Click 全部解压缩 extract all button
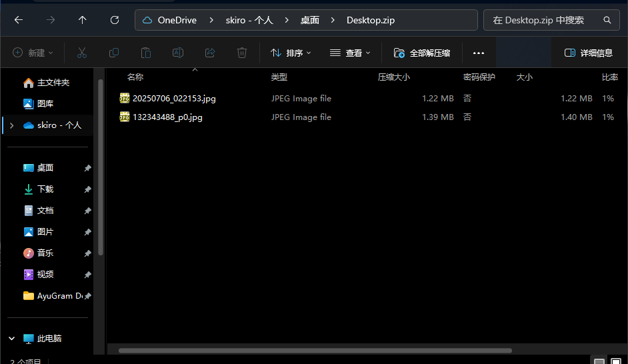Image resolution: width=628 pixels, height=364 pixels. click(422, 53)
